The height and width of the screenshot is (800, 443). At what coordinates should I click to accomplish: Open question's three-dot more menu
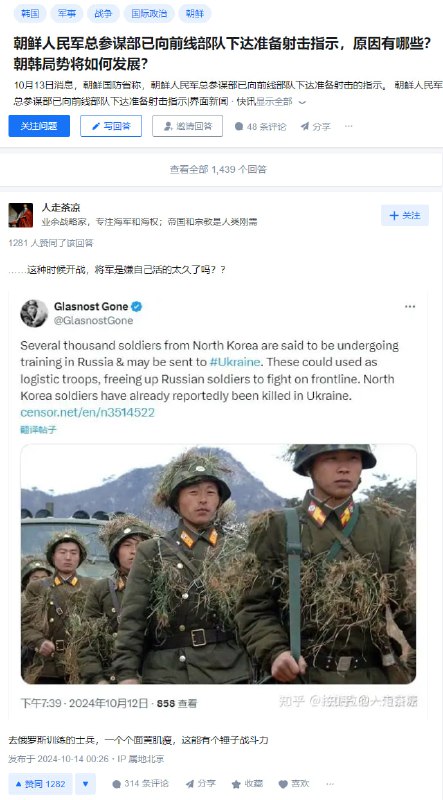click(x=349, y=126)
